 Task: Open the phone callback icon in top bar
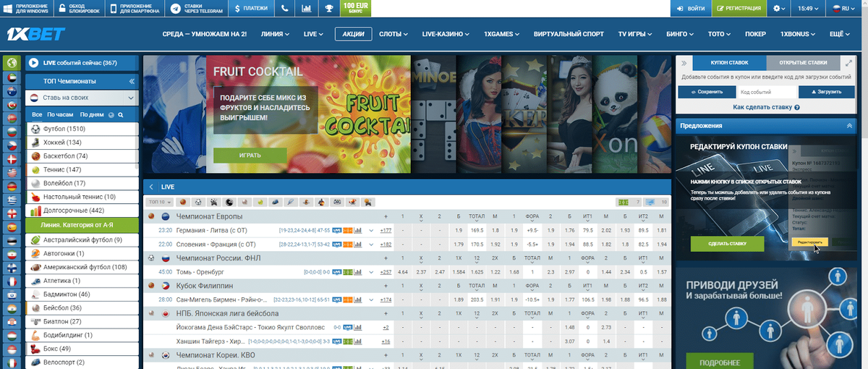click(285, 9)
